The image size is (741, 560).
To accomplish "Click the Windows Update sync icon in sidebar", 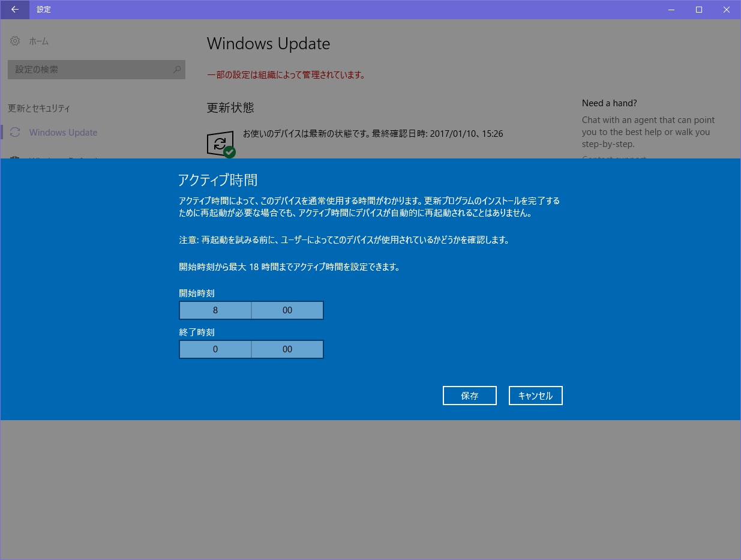I will 16,133.
